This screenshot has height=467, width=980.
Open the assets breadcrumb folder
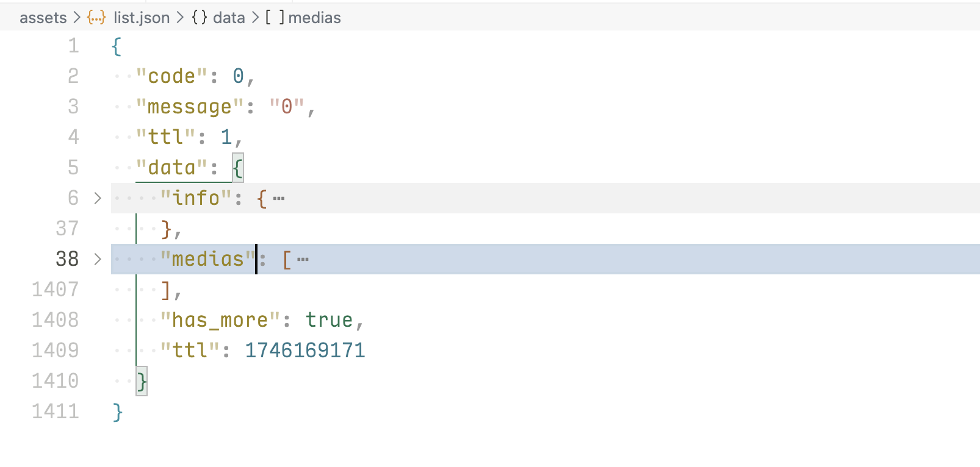coord(43,18)
